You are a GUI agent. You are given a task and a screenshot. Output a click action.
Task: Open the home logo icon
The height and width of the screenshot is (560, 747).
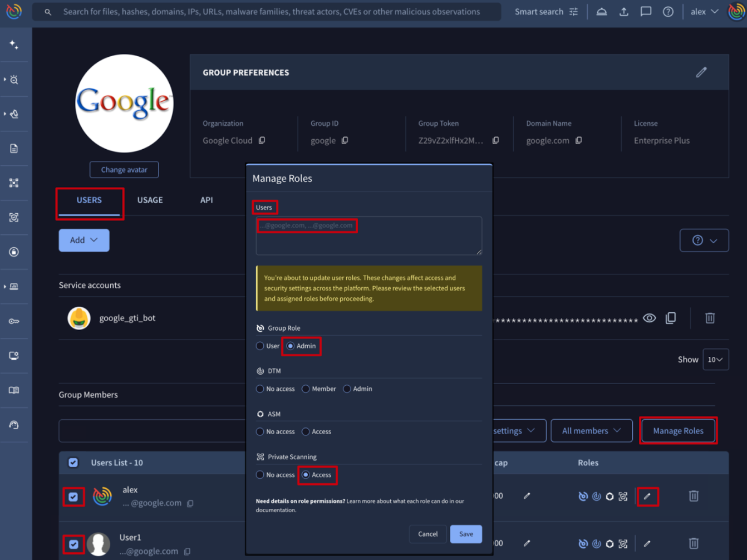tap(14, 12)
